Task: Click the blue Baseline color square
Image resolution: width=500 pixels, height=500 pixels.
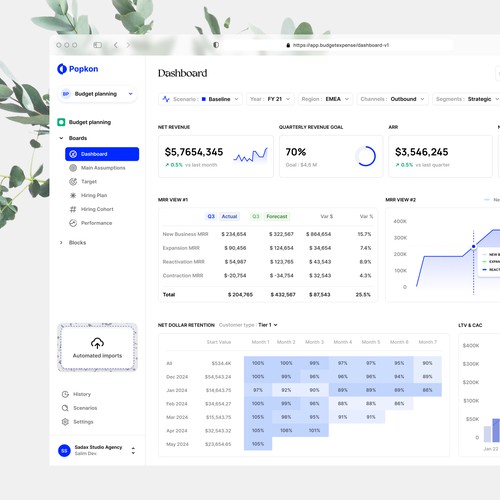Action: click(204, 99)
